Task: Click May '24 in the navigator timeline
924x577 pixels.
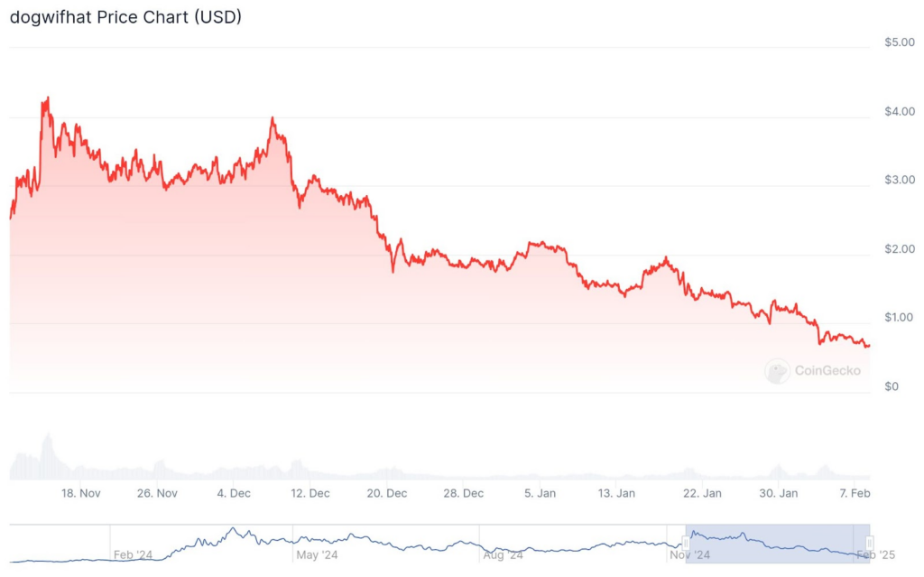Action: coord(317,554)
